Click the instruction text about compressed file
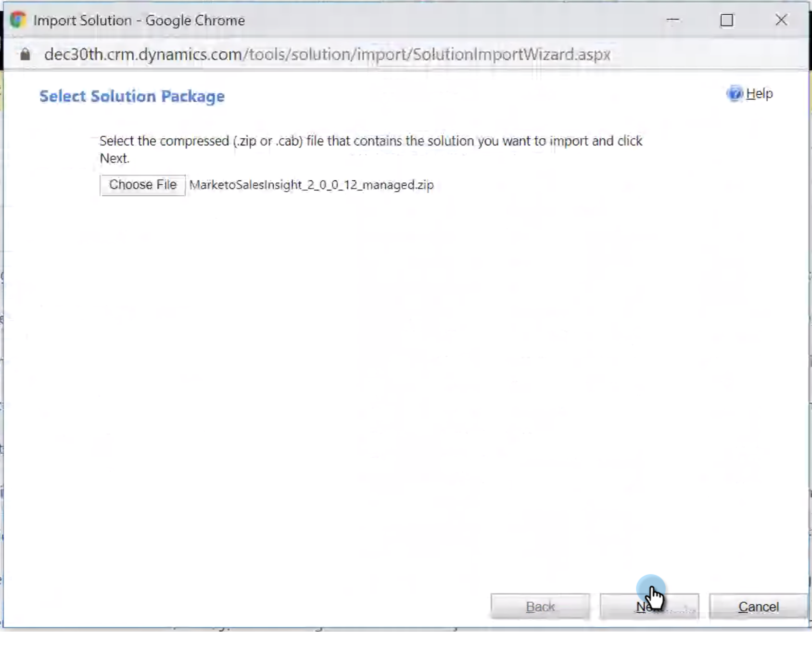Screen dimensions: 812x652 [371, 149]
